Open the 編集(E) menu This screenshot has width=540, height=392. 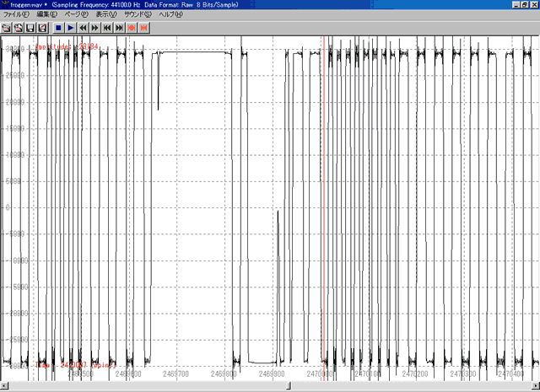47,15
